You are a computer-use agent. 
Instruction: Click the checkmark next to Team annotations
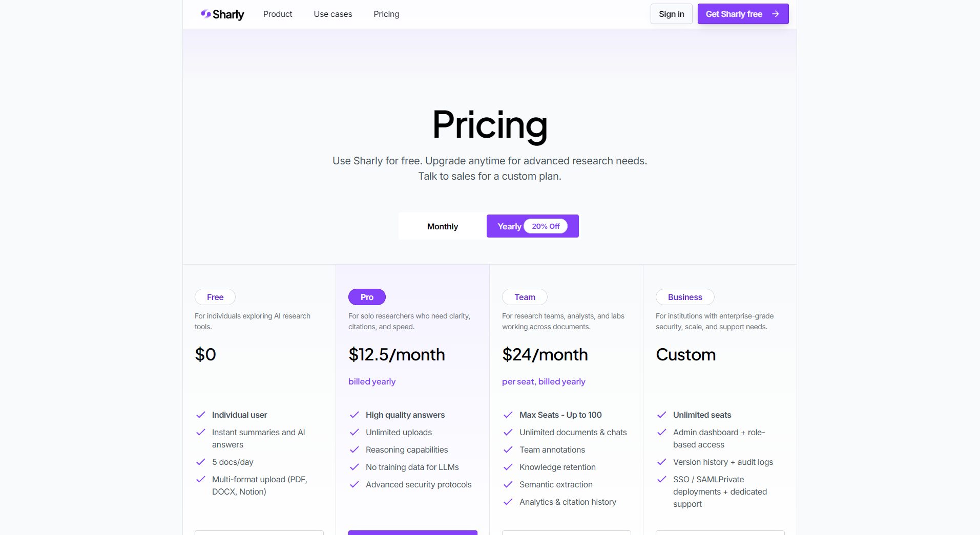(x=508, y=450)
